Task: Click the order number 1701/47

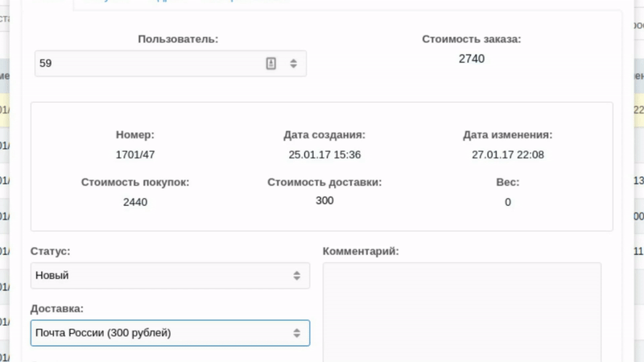Action: pyautogui.click(x=135, y=154)
